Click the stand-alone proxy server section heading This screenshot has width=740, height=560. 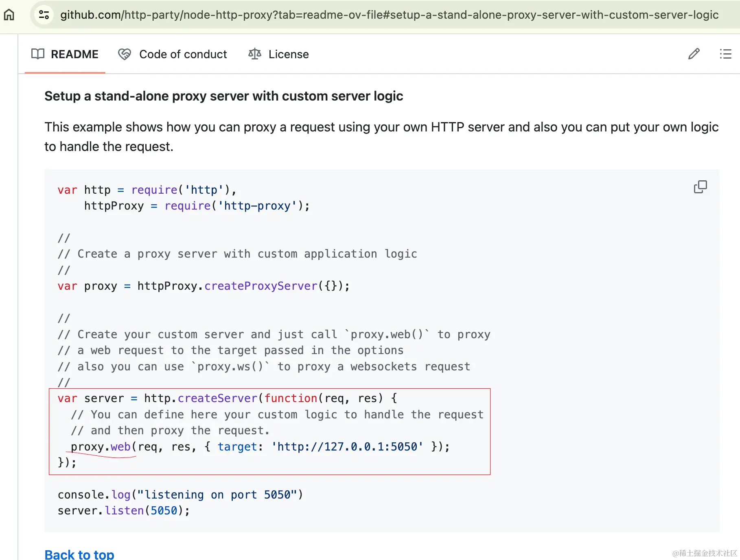(x=223, y=96)
